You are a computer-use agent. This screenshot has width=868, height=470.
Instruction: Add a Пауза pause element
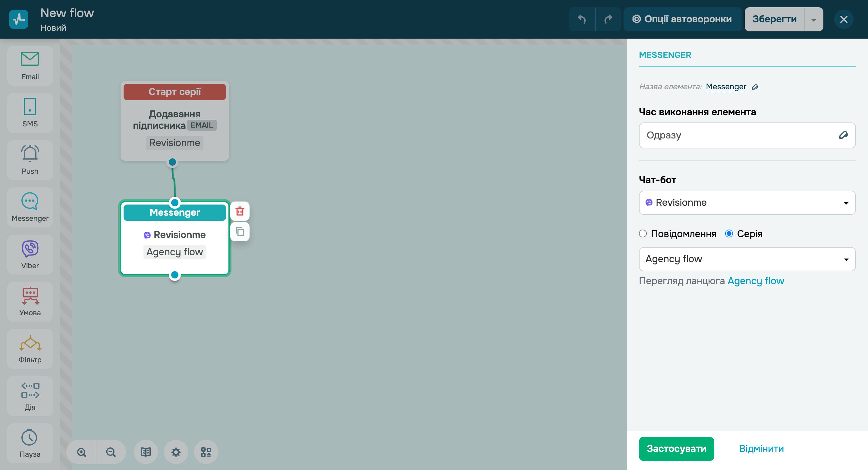pyautogui.click(x=30, y=443)
